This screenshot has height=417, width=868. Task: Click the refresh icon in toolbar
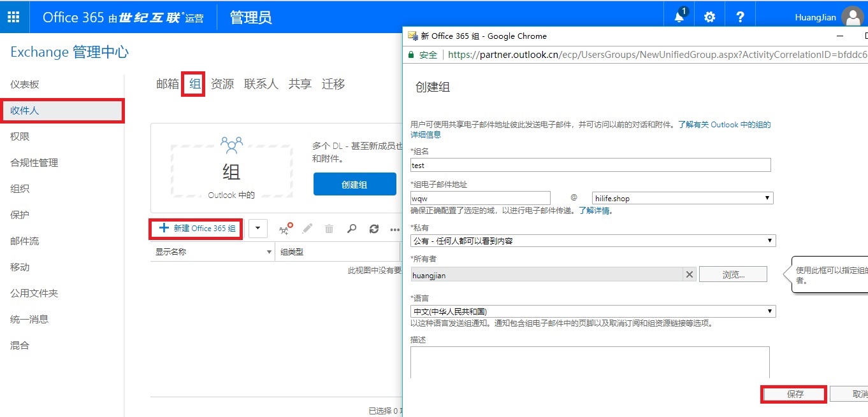(x=374, y=229)
